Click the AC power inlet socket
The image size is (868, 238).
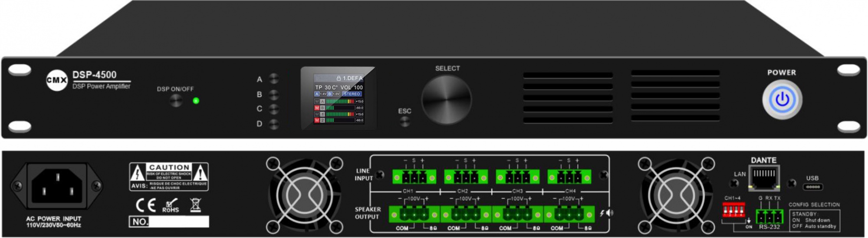point(57,186)
